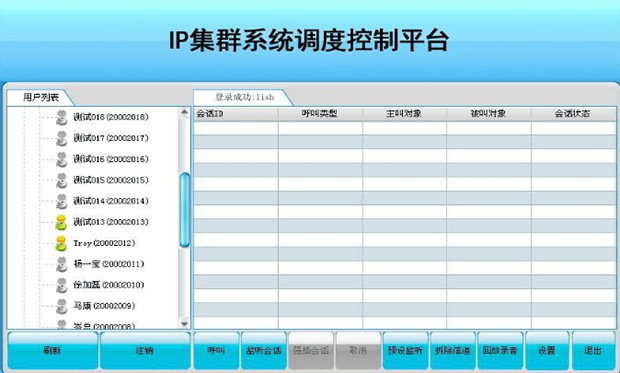Click the gray user icon beside 马康 (20002009)
Image resolution: width=620 pixels, height=373 pixels.
pos(61,306)
